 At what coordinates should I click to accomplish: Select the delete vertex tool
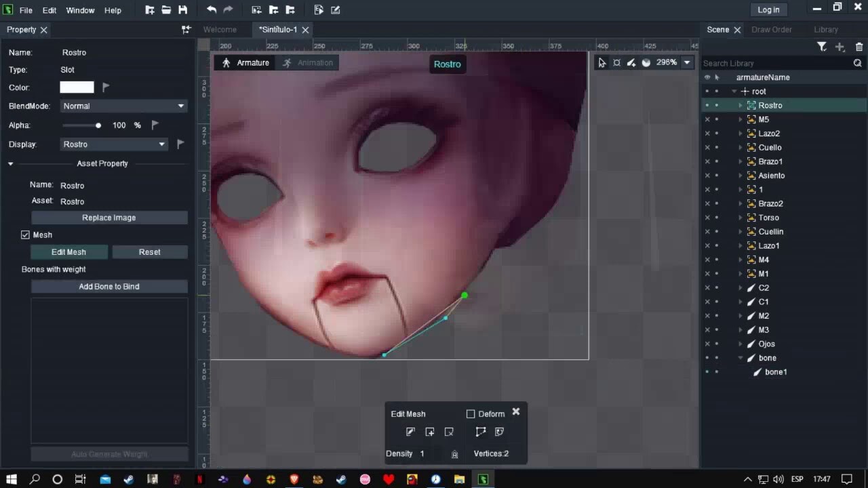coord(449,432)
